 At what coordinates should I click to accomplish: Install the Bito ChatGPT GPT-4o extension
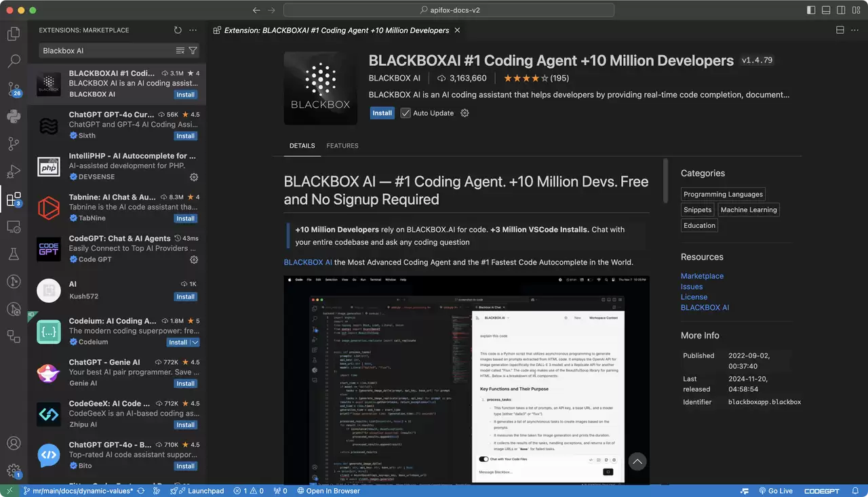tap(185, 466)
